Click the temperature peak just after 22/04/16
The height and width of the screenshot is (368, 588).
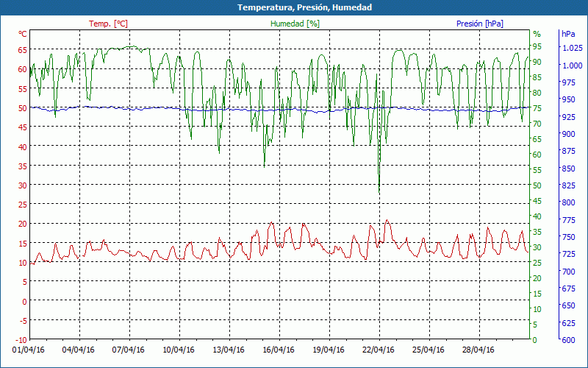tap(387, 220)
